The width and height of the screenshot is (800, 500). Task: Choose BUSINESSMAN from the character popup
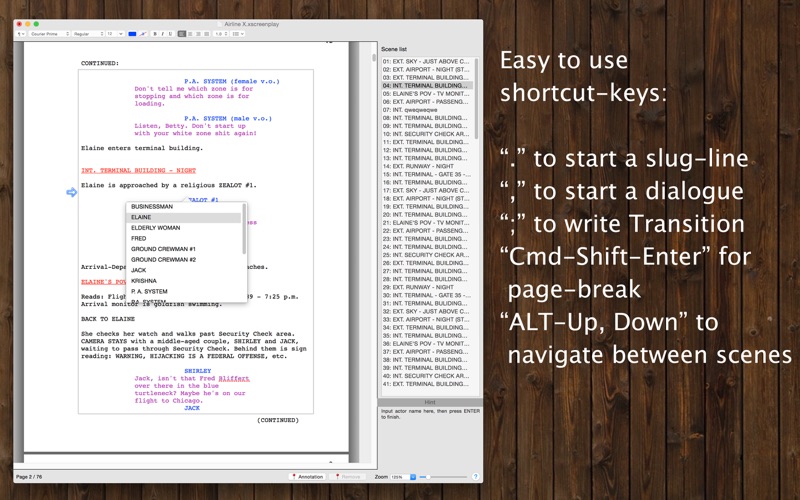[x=152, y=207]
